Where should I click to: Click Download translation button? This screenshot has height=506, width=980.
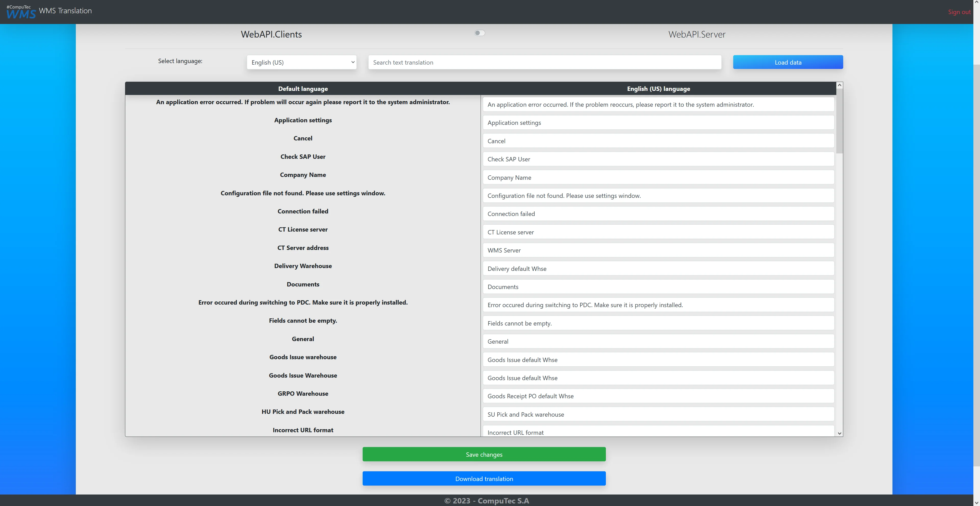[x=484, y=479]
